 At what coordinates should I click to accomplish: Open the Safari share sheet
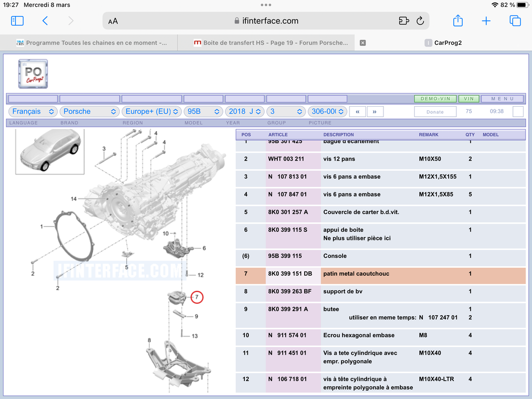coord(458,20)
